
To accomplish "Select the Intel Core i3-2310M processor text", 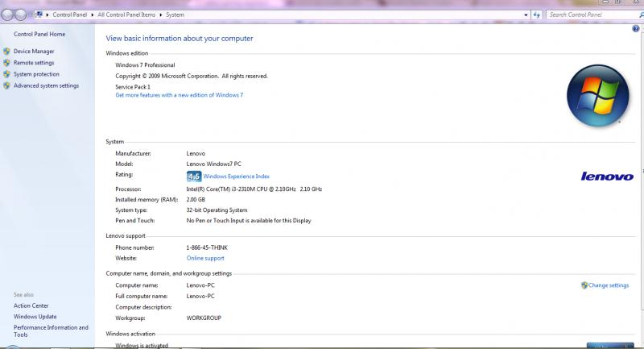I will [x=254, y=189].
